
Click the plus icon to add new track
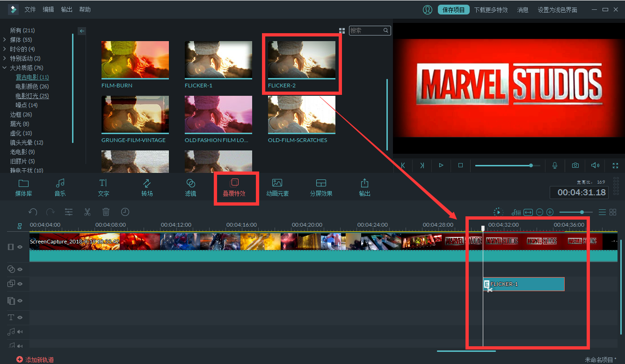[x=19, y=359]
